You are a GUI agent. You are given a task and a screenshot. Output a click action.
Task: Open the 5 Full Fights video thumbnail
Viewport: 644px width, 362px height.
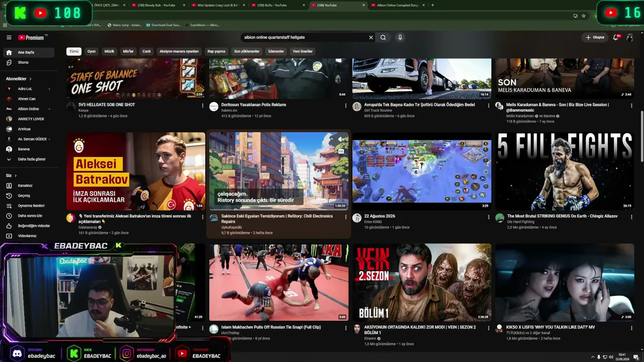(565, 171)
